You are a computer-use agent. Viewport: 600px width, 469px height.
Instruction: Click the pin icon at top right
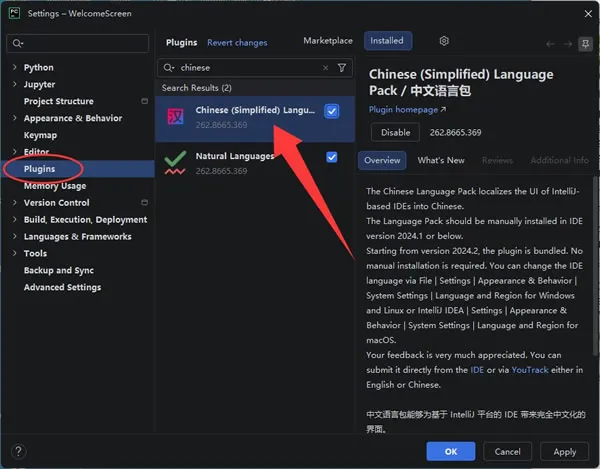(585, 44)
